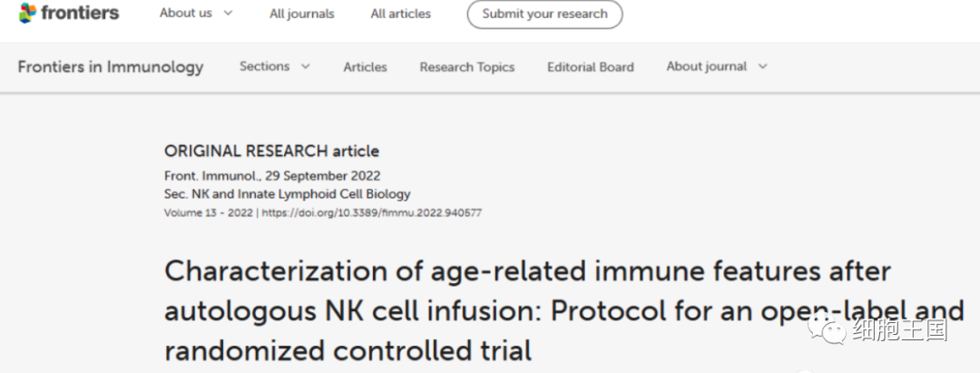Open the Editorial Board tab
980x373 pixels.
point(590,67)
